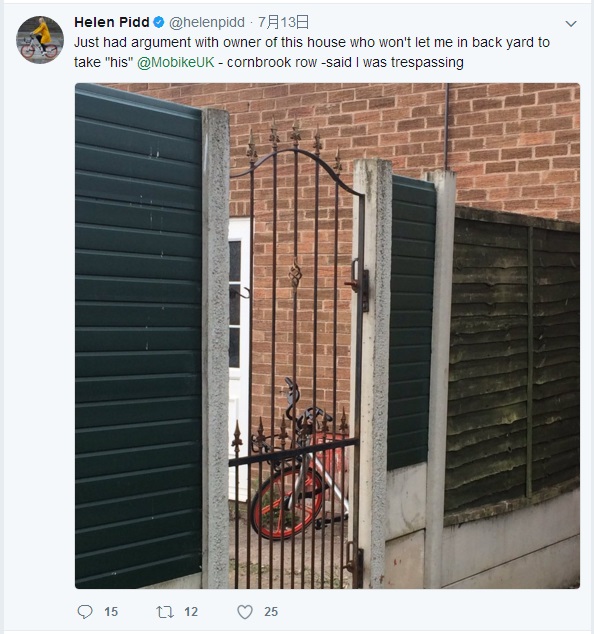Click the green fence panel in photo

[138, 336]
